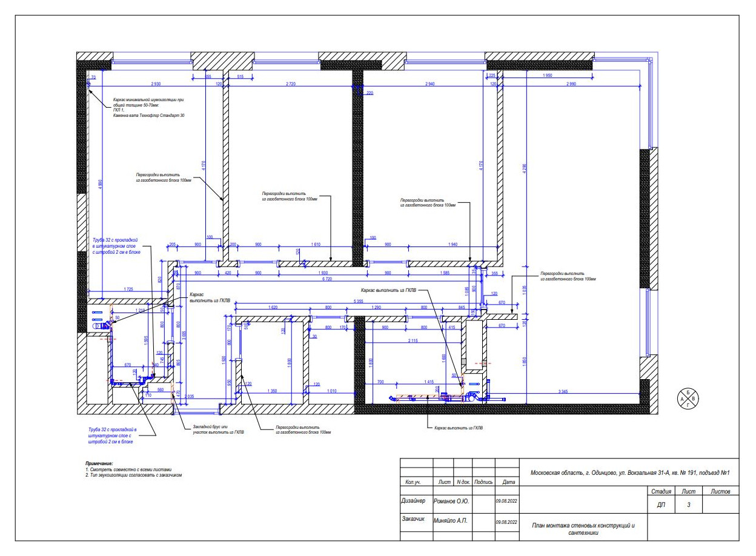The height and width of the screenshot is (556, 756).
Task: Click the date in the 'Дизайнер' row
Action: click(x=505, y=502)
